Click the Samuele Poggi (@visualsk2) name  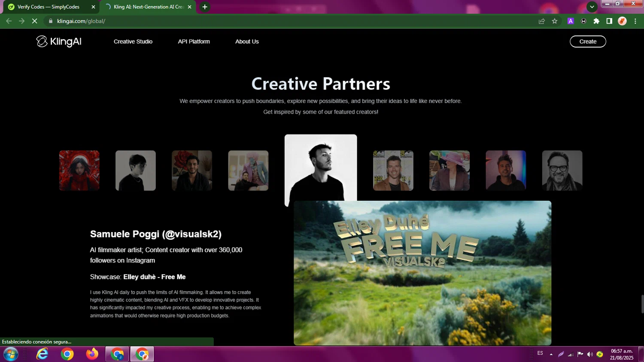(156, 234)
